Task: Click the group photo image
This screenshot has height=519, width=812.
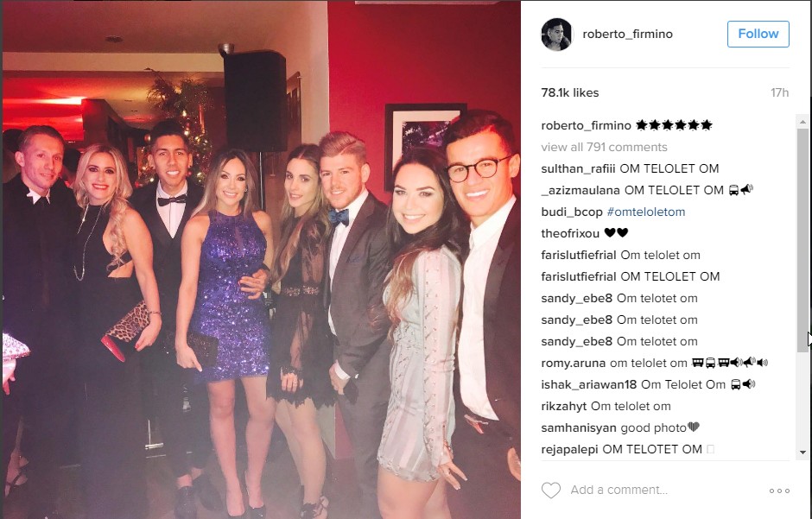Action: (x=262, y=259)
